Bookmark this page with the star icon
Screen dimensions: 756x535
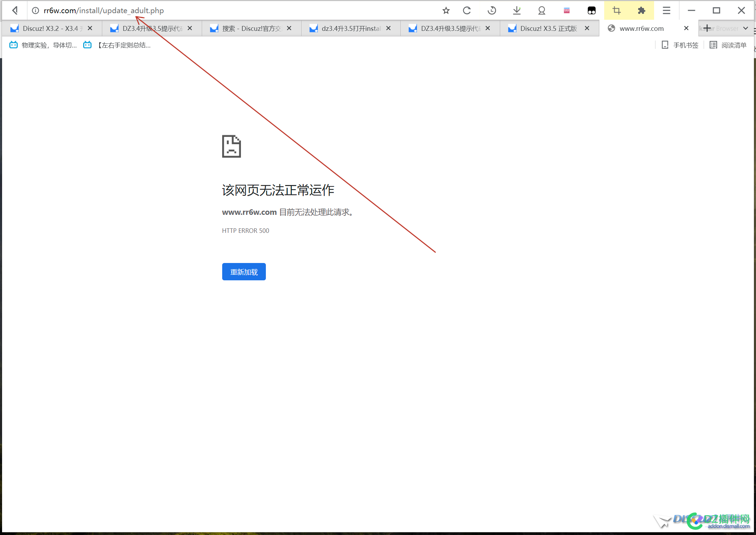[x=446, y=11]
